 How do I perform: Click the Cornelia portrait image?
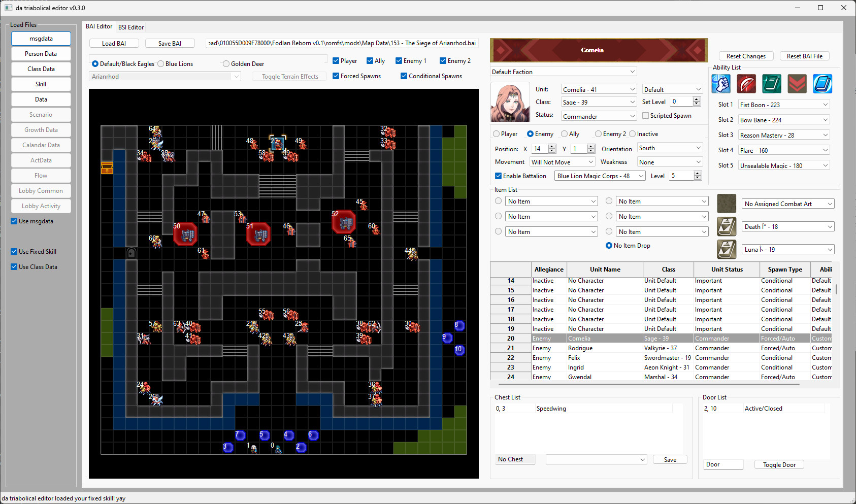pyautogui.click(x=509, y=102)
